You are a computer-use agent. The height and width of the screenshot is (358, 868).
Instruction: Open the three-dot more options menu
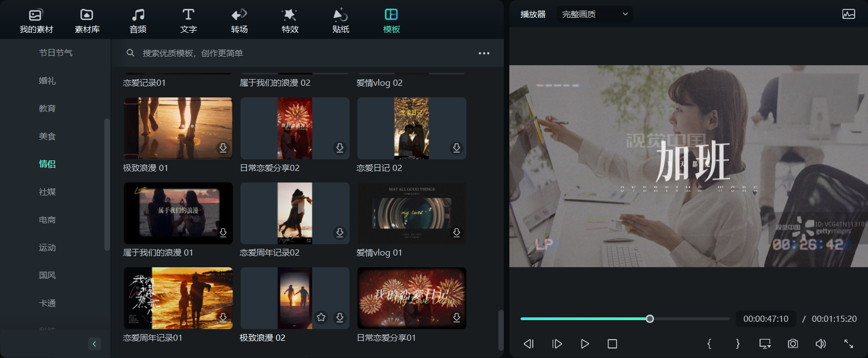click(484, 53)
